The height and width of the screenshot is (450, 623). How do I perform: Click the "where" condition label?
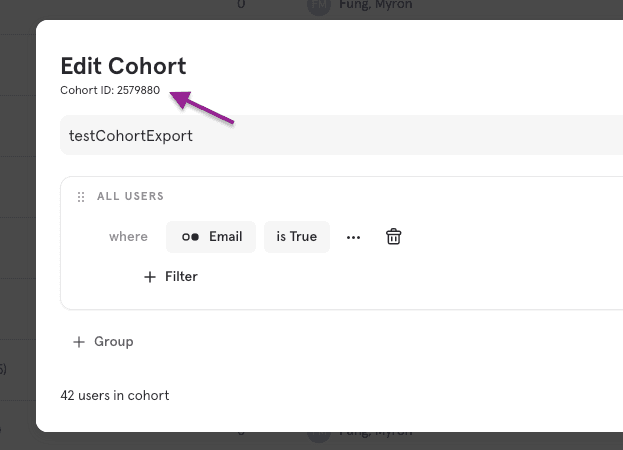(128, 237)
